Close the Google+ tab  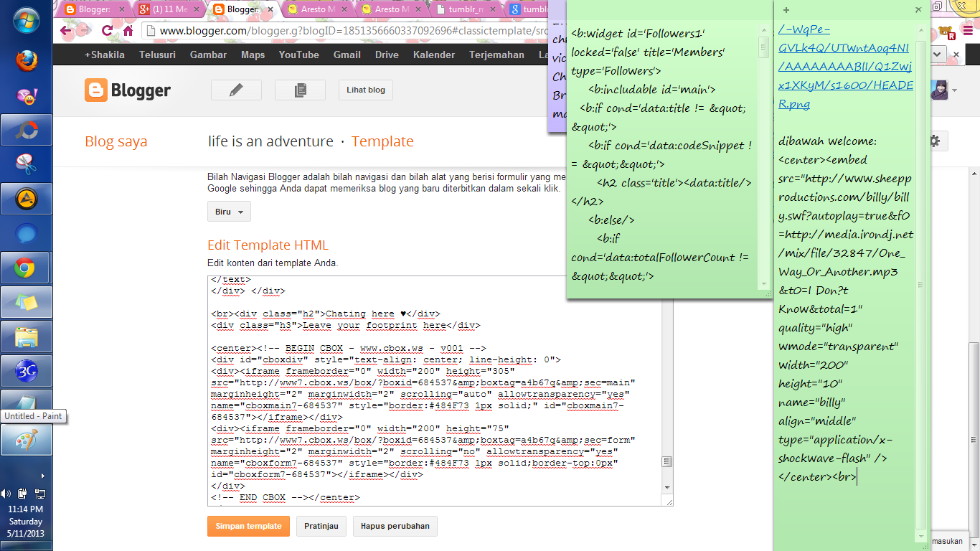(197, 9)
